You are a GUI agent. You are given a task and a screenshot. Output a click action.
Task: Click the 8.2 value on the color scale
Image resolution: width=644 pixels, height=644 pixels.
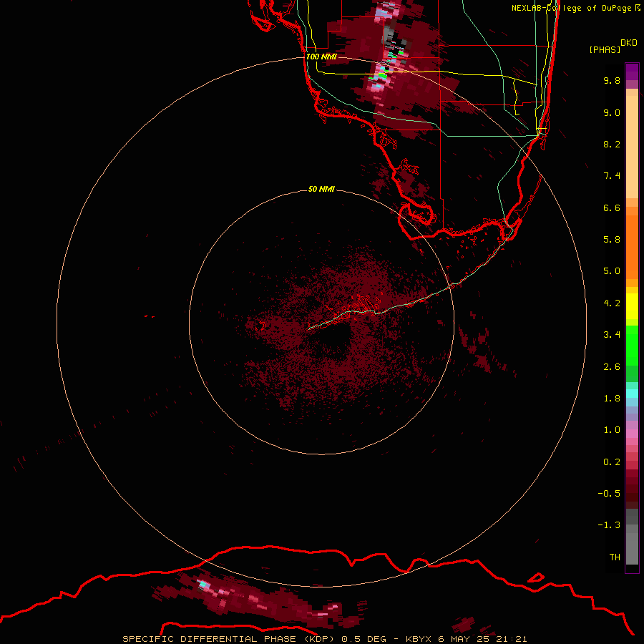pos(612,144)
